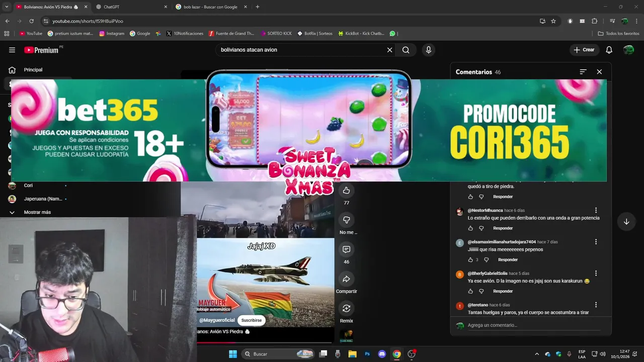The image size is (644, 362).
Task: Open Chrome apps grid icon
Action: coord(7,34)
